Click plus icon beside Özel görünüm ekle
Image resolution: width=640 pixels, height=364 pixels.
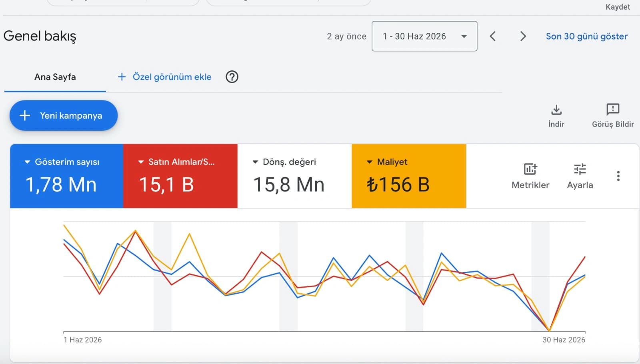(x=122, y=77)
